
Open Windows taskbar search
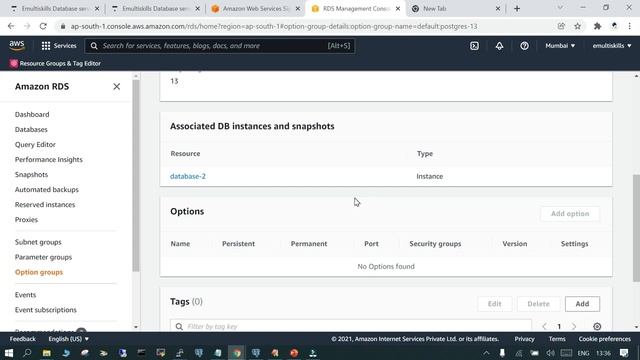27,353
